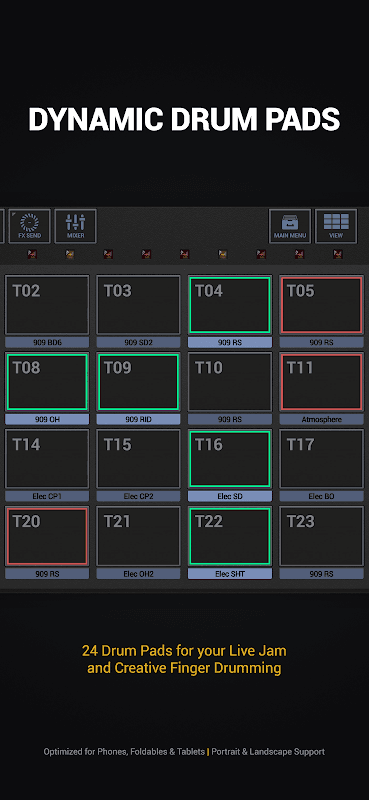Trigger pad T09
The height and width of the screenshot is (800, 369).
pyautogui.click(x=138, y=382)
